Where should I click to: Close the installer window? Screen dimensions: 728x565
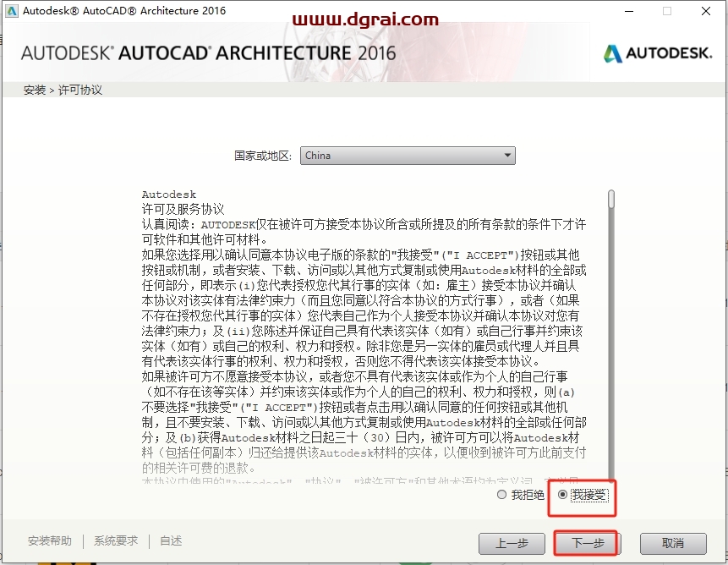[x=706, y=11]
